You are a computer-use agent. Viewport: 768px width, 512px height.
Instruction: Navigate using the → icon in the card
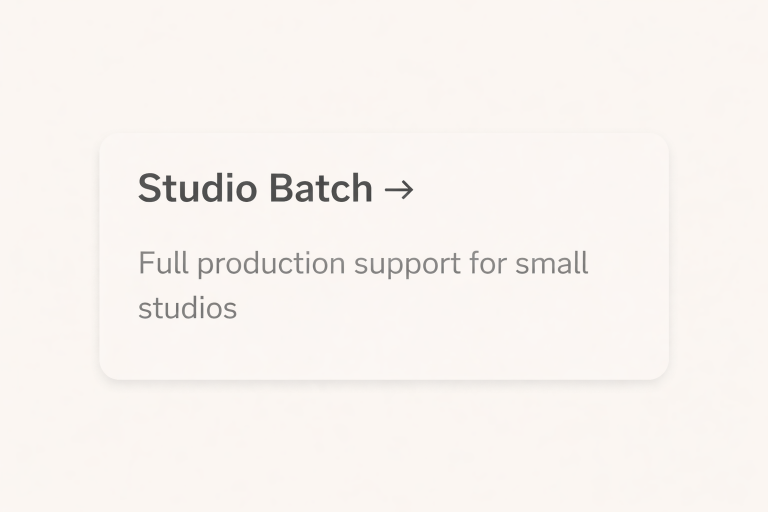[399, 189]
